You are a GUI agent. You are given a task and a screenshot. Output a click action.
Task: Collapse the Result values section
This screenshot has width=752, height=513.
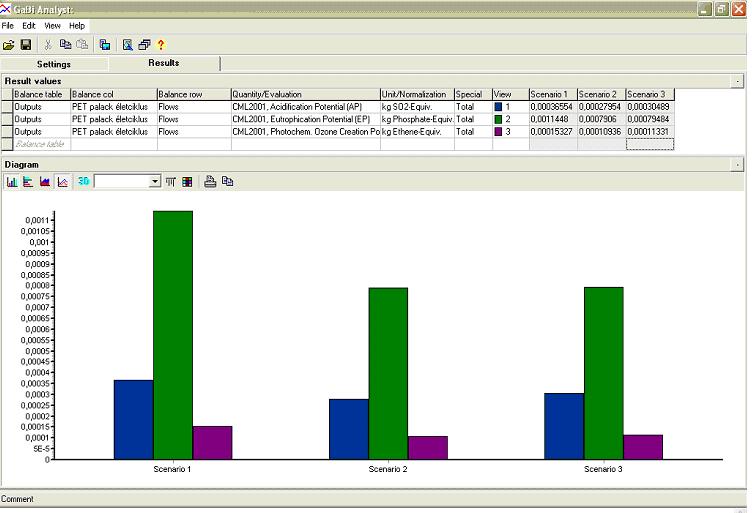coord(738,81)
